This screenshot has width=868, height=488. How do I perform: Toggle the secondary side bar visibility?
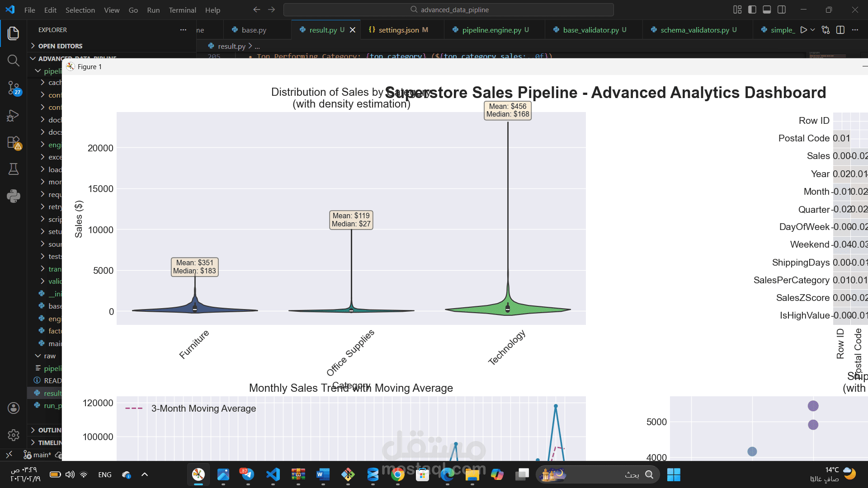tap(782, 9)
